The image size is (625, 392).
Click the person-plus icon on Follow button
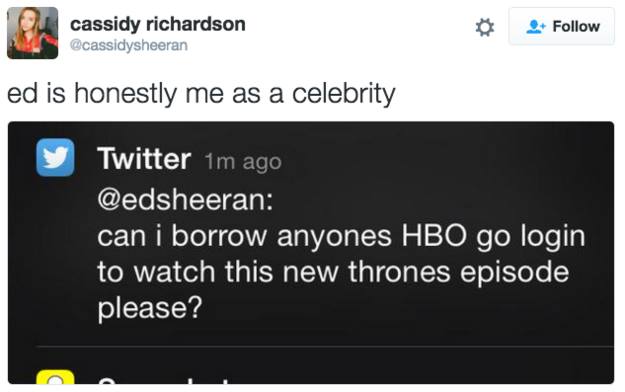[x=536, y=27]
